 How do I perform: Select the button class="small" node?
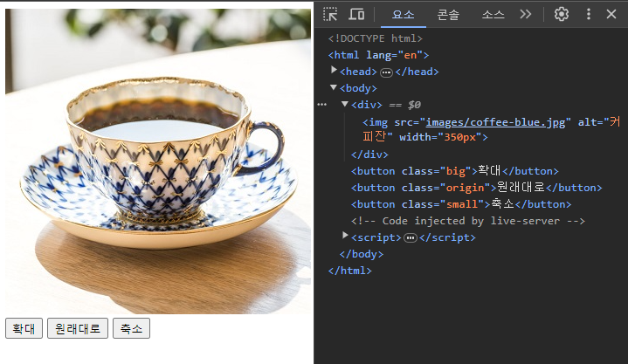461,204
